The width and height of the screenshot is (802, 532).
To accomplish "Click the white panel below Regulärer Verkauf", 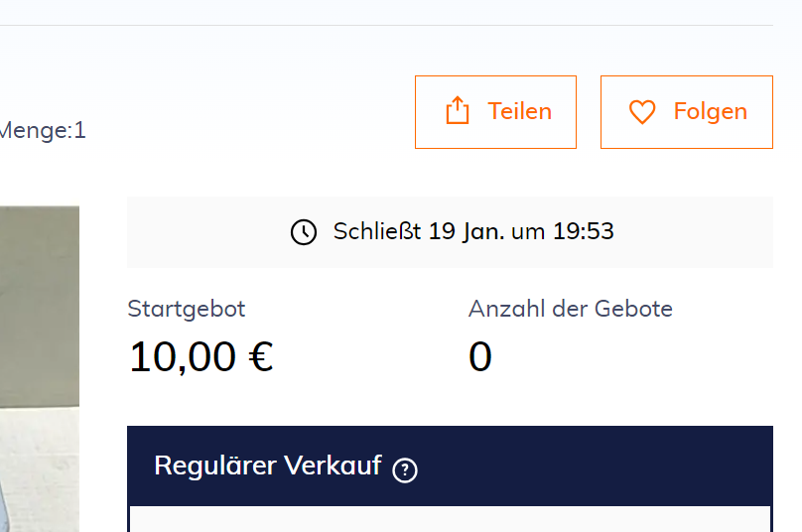I will (450, 519).
